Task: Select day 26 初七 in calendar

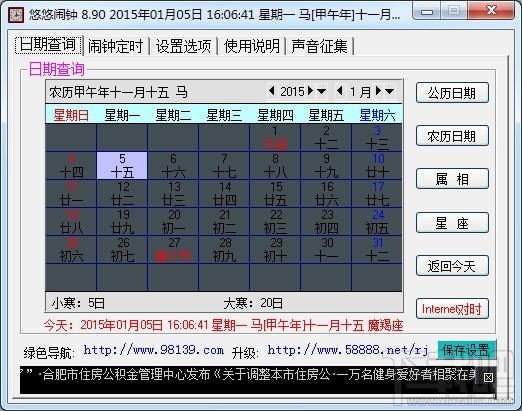Action: [122, 249]
